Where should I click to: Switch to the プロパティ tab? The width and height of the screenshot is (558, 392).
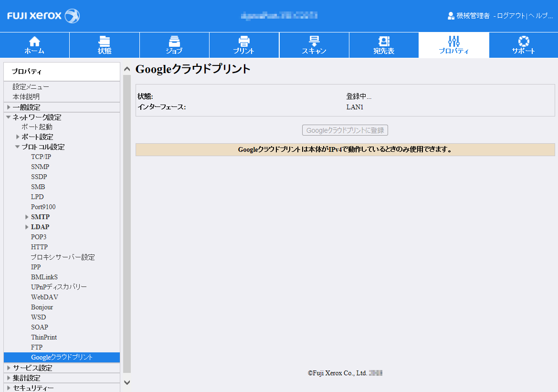coord(453,45)
